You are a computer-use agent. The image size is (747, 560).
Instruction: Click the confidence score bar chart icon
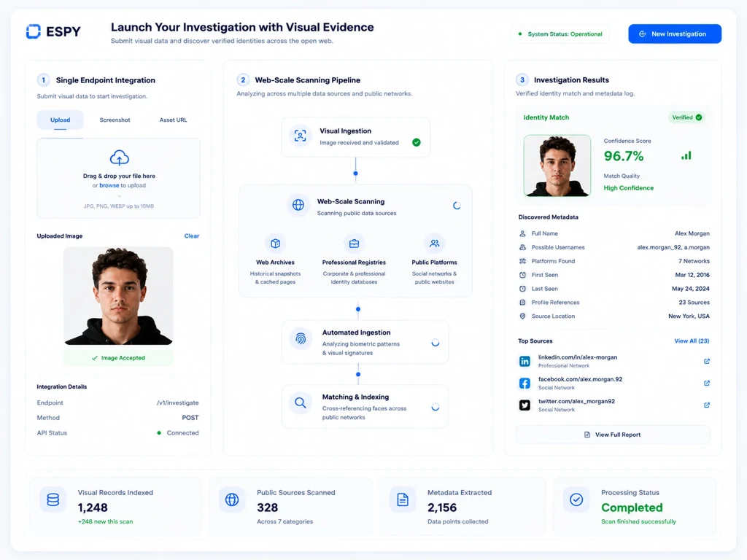(686, 156)
